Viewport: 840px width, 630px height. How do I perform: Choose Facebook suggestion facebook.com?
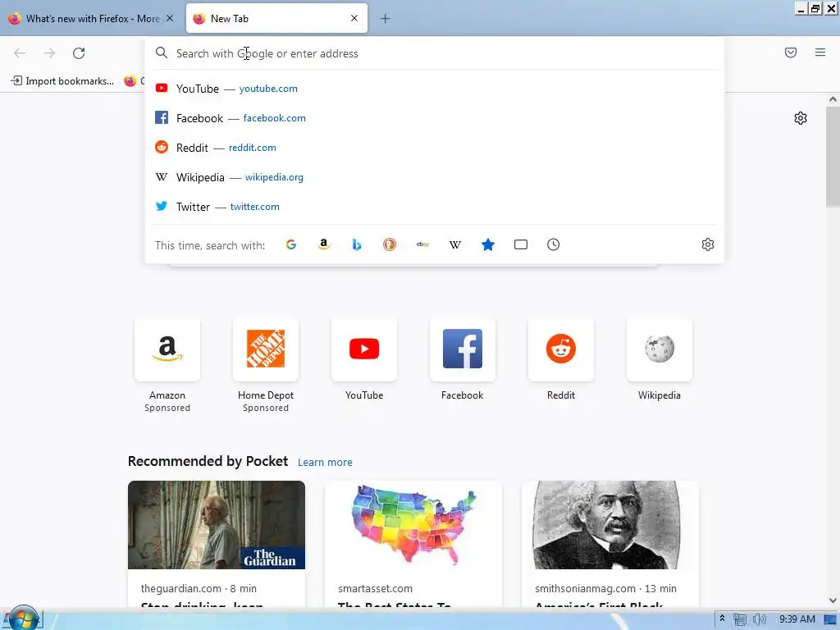click(x=435, y=118)
